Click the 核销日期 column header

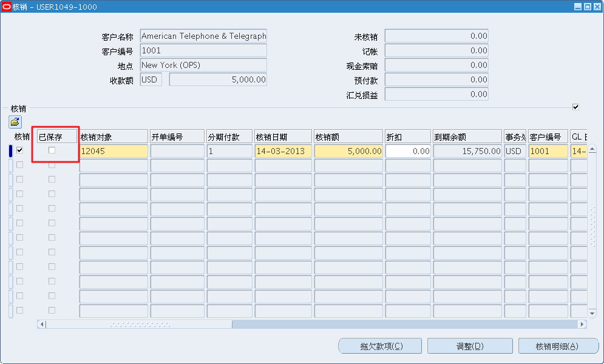point(283,136)
